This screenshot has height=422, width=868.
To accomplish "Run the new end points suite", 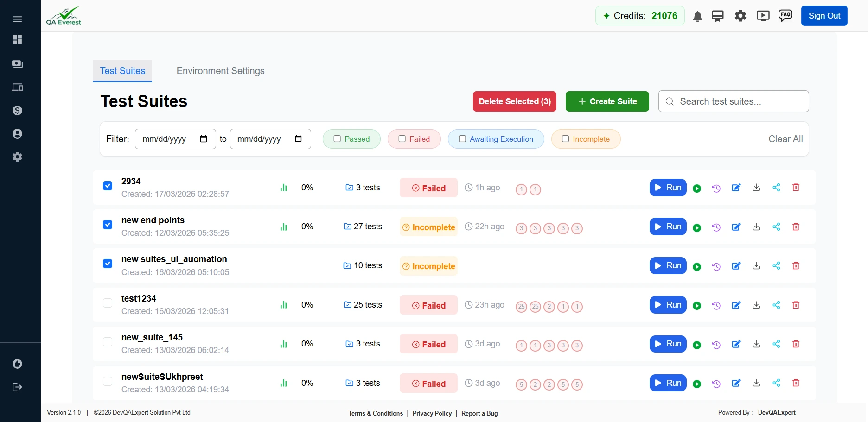I will [668, 227].
